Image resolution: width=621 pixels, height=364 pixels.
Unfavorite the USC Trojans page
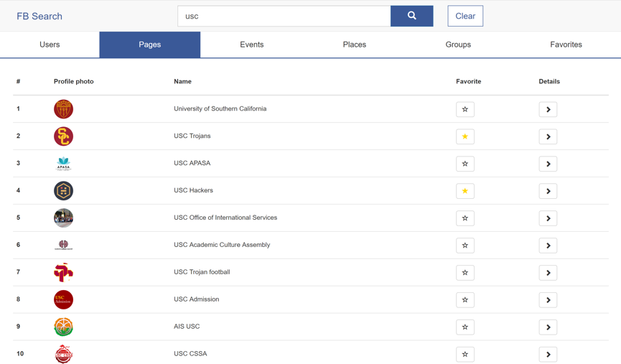point(465,136)
